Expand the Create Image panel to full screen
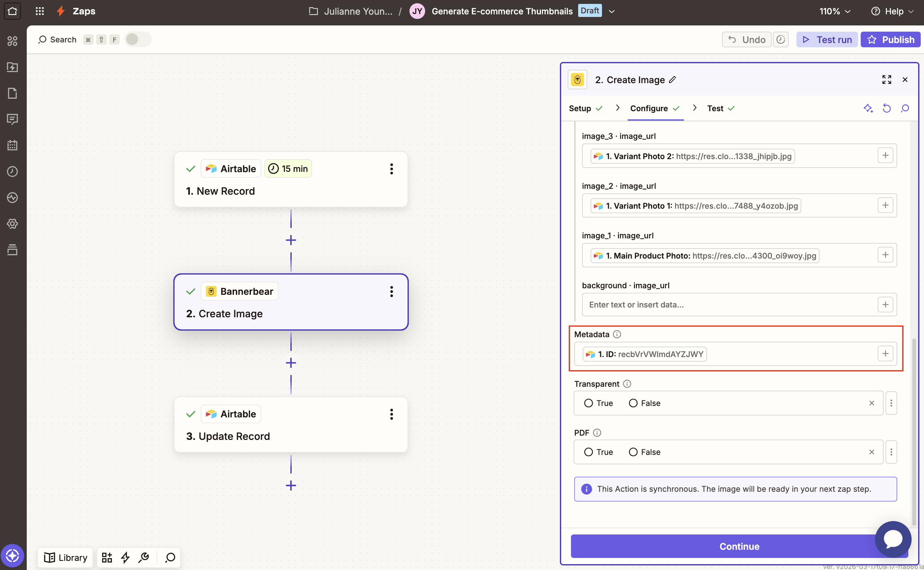 pos(887,80)
